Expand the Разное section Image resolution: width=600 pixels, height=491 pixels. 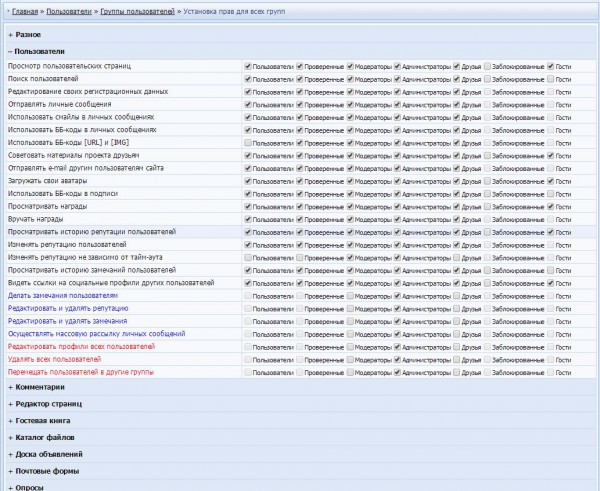[x=24, y=34]
